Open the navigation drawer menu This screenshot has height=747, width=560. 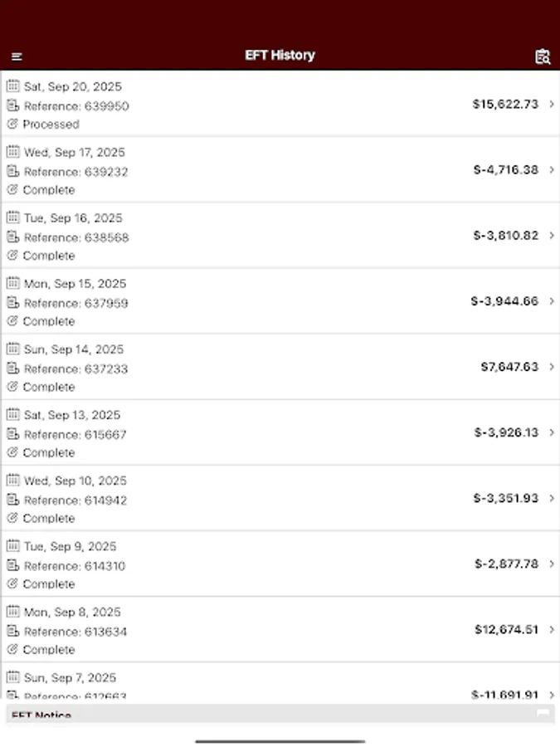pyautogui.click(x=17, y=56)
